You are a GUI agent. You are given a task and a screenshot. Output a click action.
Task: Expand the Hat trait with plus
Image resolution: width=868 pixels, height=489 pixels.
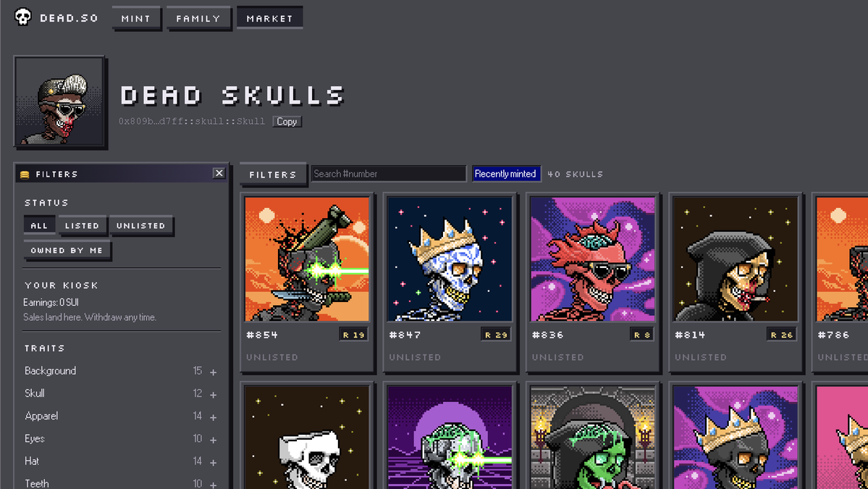(213, 462)
